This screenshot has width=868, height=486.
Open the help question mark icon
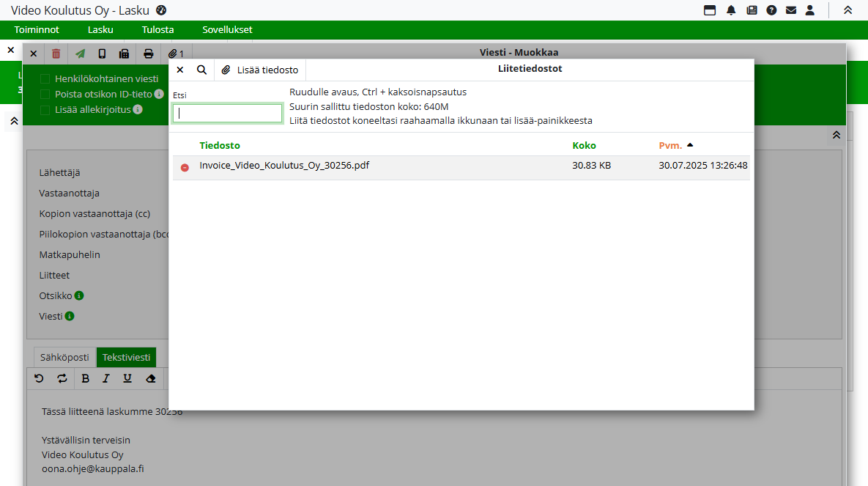coord(771,10)
